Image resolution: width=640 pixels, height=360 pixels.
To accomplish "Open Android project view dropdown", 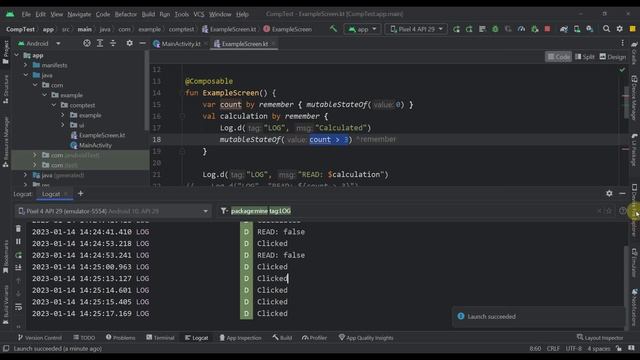I will (39, 43).
